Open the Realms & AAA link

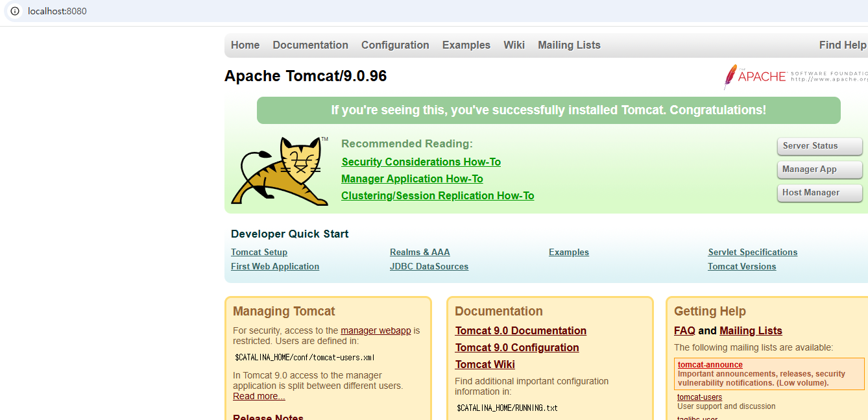pos(420,252)
